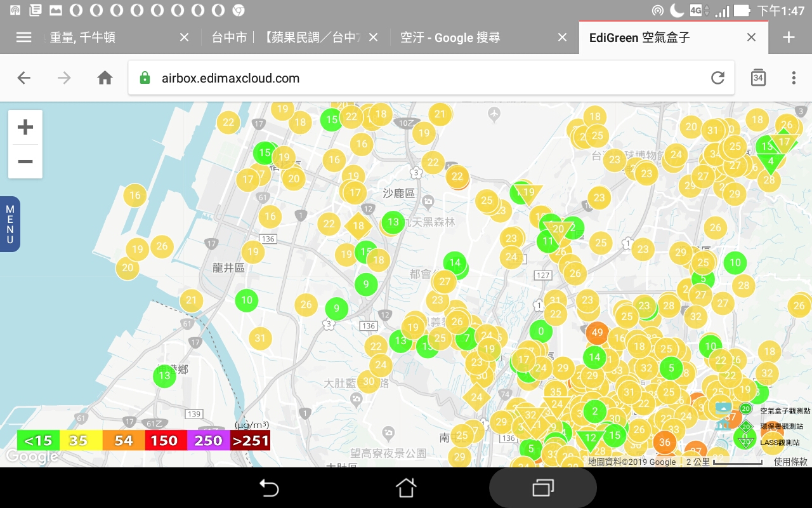This screenshot has width=812, height=508.
Task: Go back with the browser back arrow
Action: pos(24,78)
